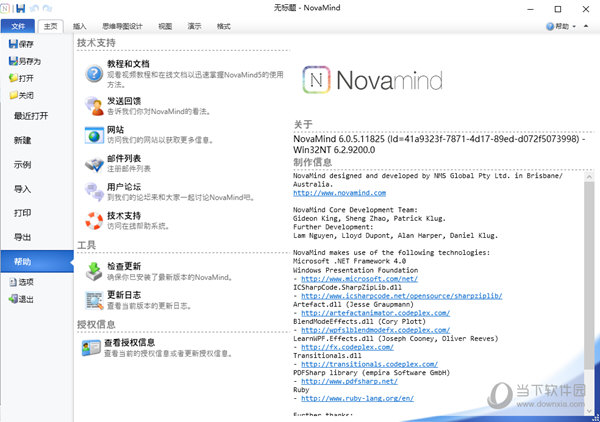Viewport: 600px width, 422px height.
Task: Click the 查看授权信息 license card icon
Action: click(91, 348)
